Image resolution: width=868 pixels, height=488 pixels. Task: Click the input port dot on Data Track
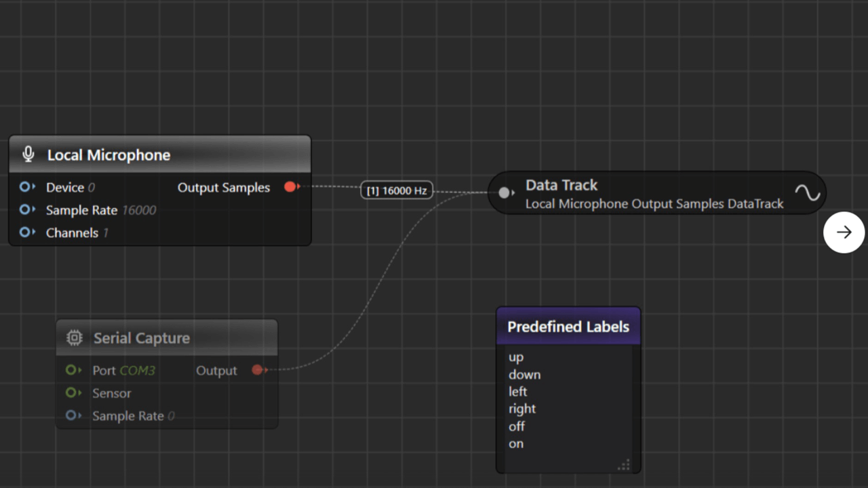click(505, 192)
